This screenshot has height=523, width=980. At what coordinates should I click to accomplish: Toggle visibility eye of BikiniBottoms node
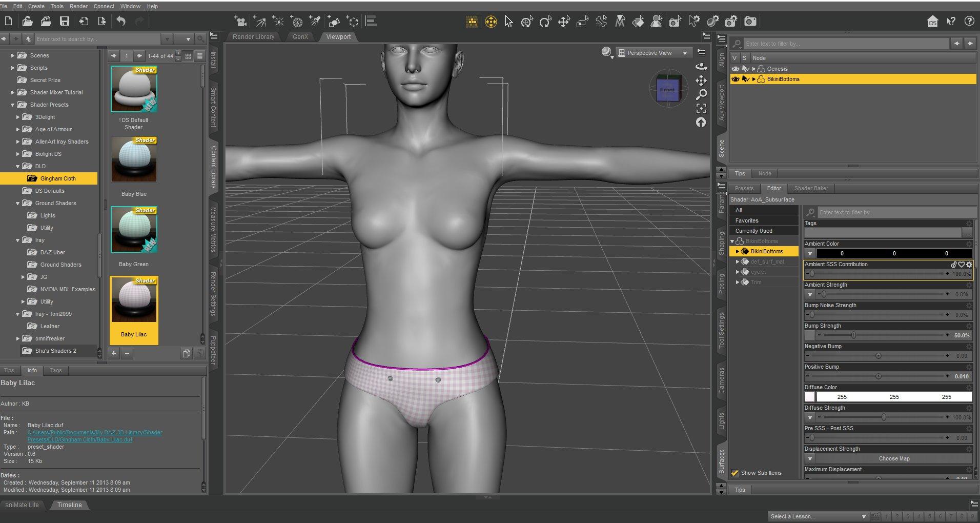point(736,79)
